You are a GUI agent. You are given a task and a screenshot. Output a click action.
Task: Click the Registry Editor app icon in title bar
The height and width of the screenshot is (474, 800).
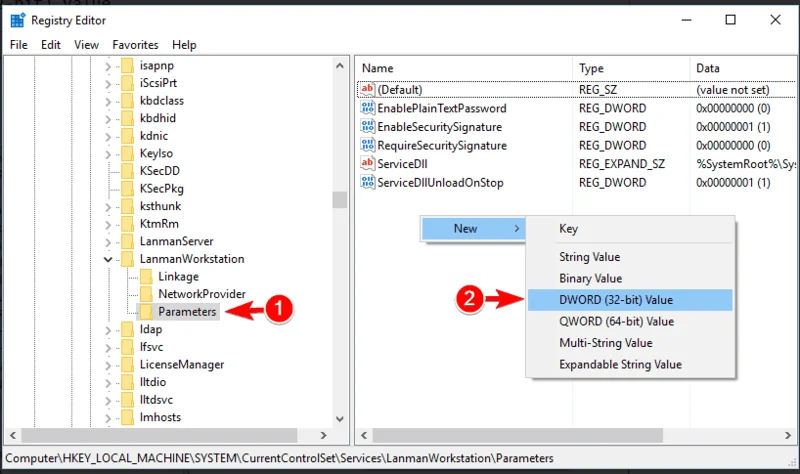[x=18, y=20]
